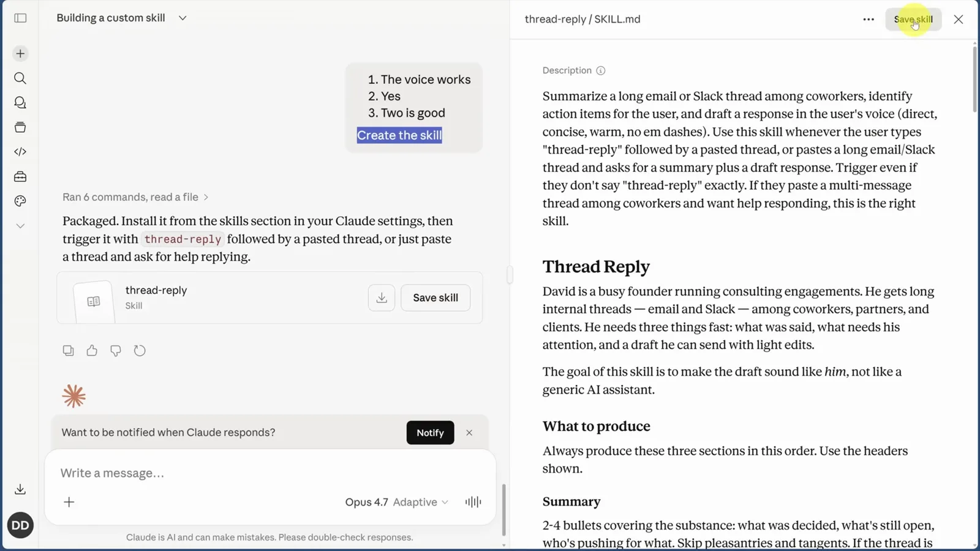Open the DD user profile avatar

[x=20, y=525]
